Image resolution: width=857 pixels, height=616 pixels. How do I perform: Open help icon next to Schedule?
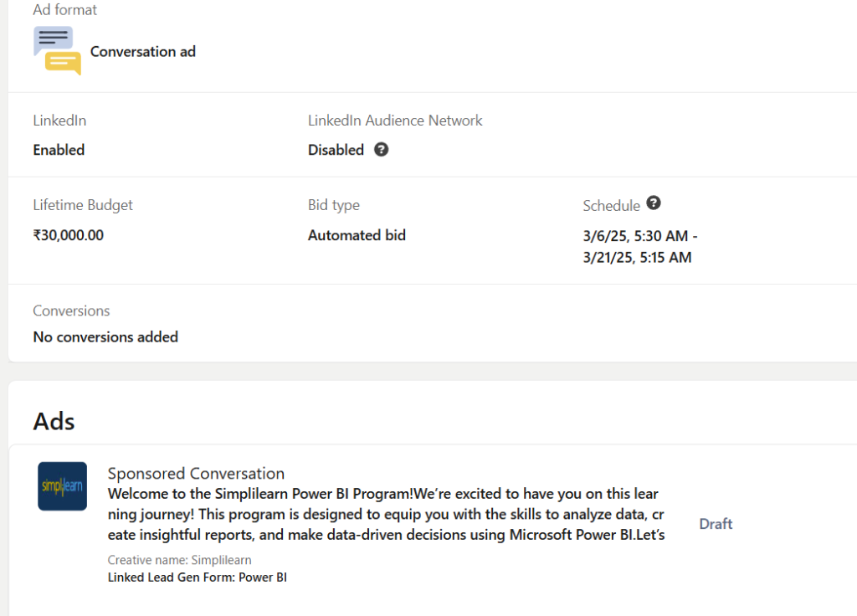click(x=654, y=203)
